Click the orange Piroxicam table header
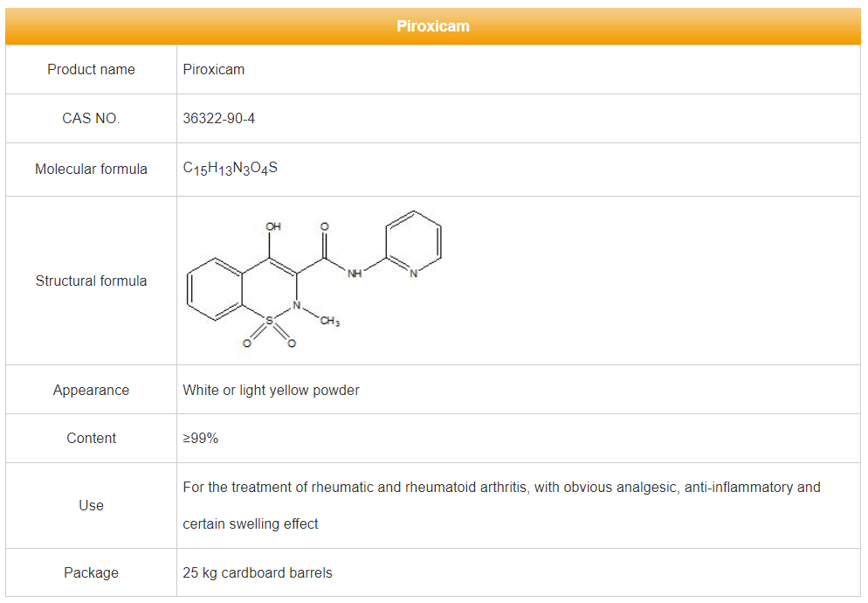Viewport: 868px width, 603px height. [433, 26]
